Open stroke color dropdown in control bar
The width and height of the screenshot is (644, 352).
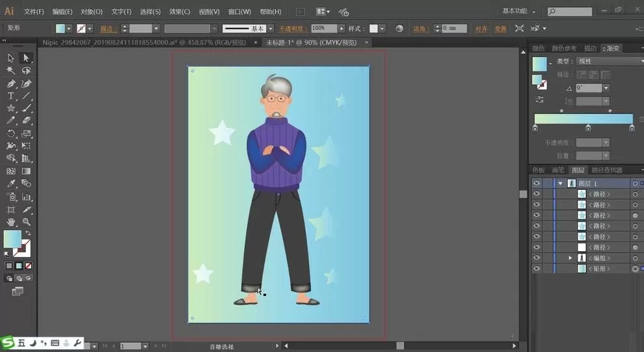[x=90, y=29]
